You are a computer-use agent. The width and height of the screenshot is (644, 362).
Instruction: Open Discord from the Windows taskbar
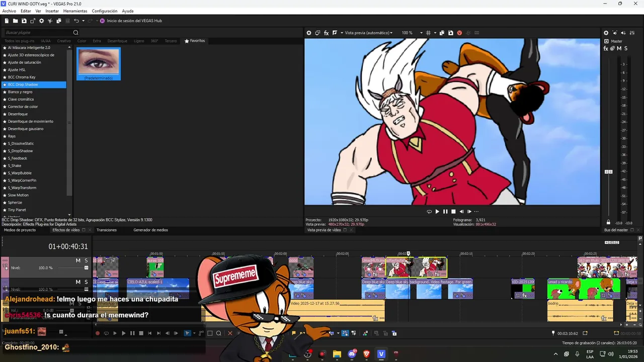(x=352, y=354)
